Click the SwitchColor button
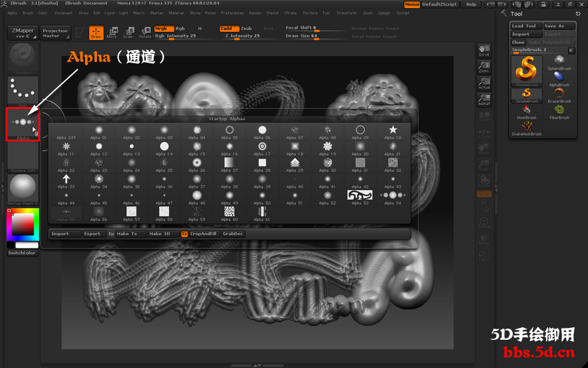The height and width of the screenshot is (368, 588). coord(23,253)
